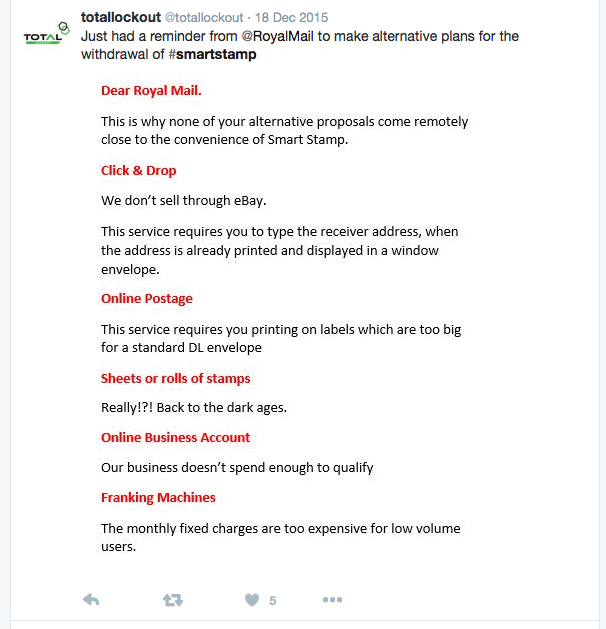Open the #smartstamp hashtag
This screenshot has height=629, width=606.
coord(213,54)
